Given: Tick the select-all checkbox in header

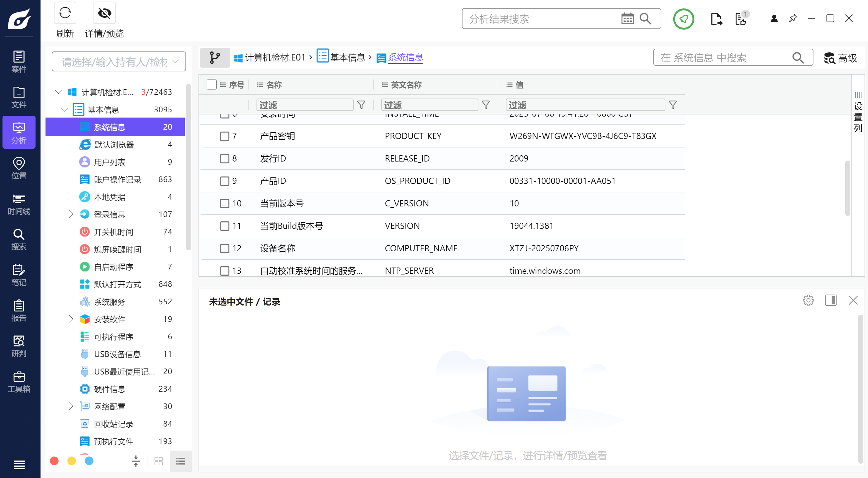Looking at the screenshot, I should [211, 84].
